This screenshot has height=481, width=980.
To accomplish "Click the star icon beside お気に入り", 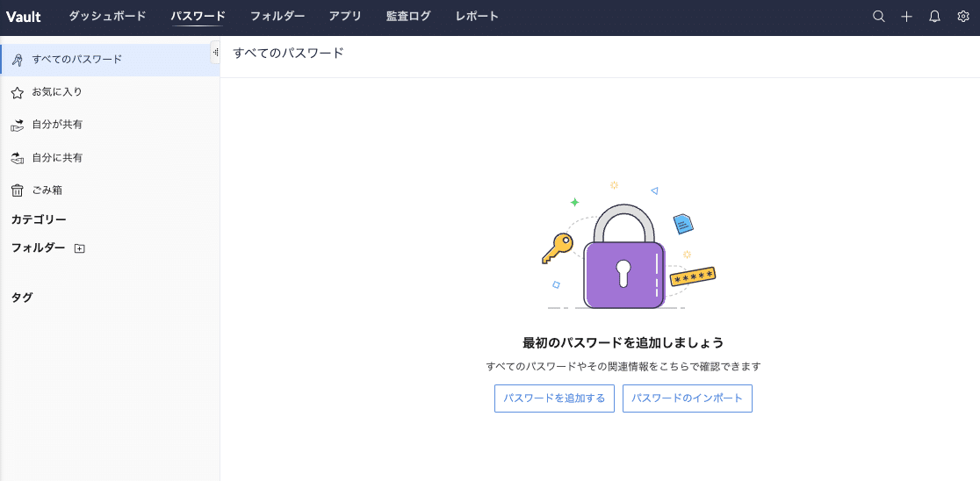I will (18, 92).
